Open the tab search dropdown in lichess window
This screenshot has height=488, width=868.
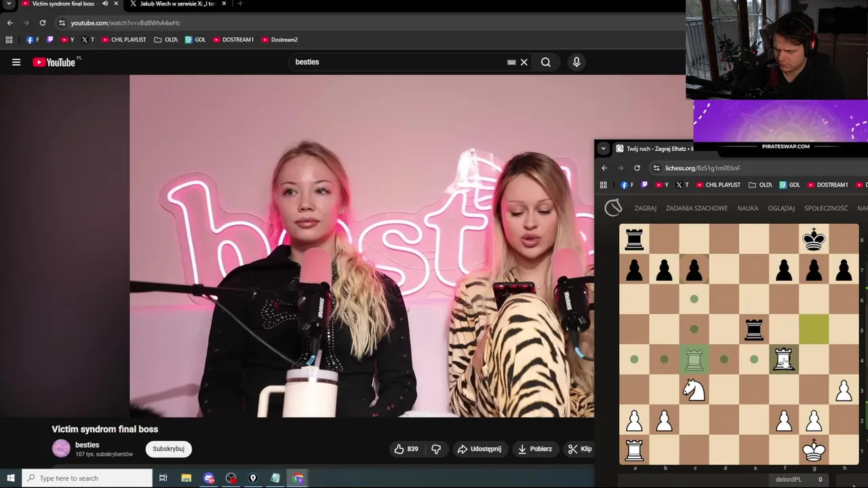603,148
